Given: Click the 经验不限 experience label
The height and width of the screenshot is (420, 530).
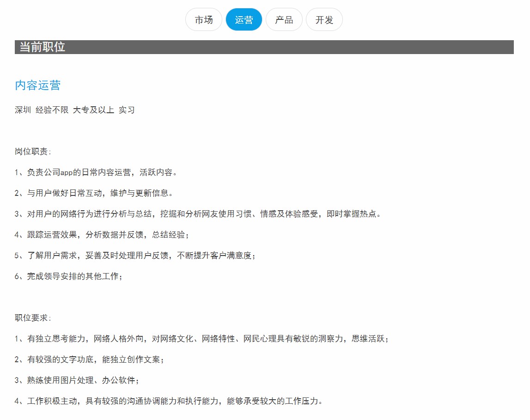Looking at the screenshot, I should [x=52, y=110].
